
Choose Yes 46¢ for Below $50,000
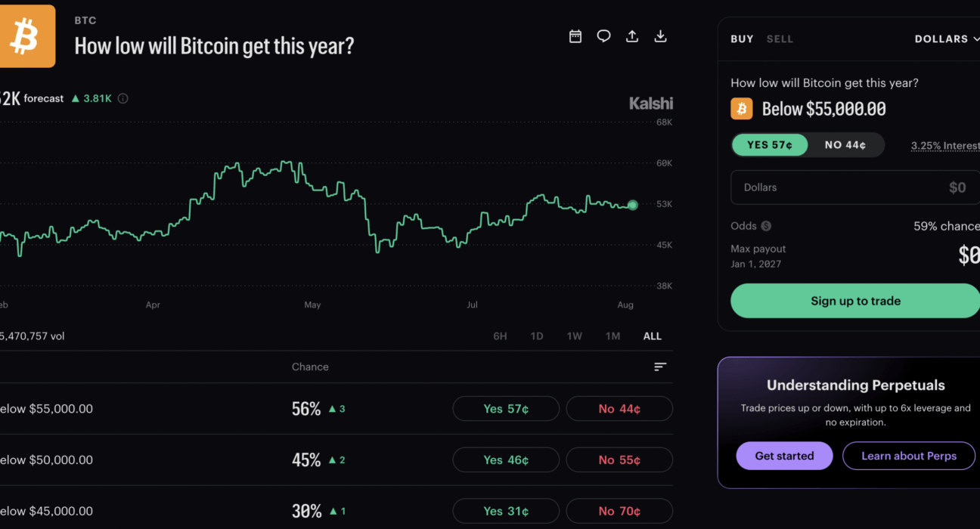click(x=506, y=459)
